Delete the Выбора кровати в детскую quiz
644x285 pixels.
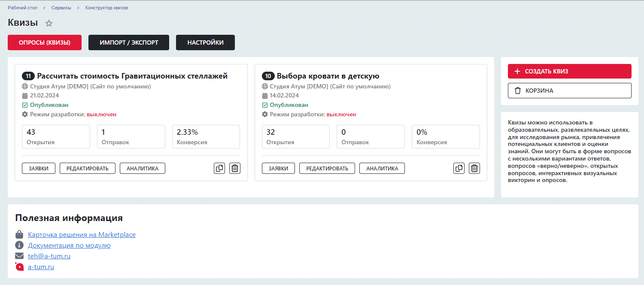(x=474, y=168)
